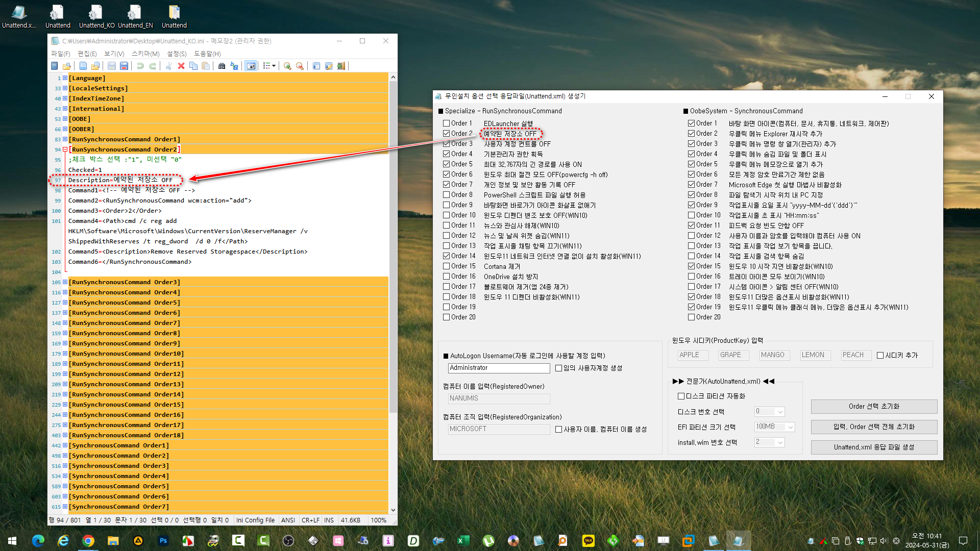980x551 pixels.
Task: Open Chrome from the taskbar
Action: (88, 540)
